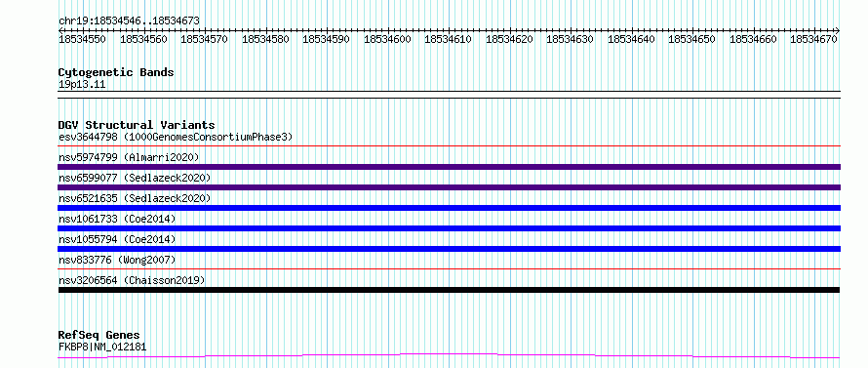Click ruler position 18534640

tap(631, 39)
